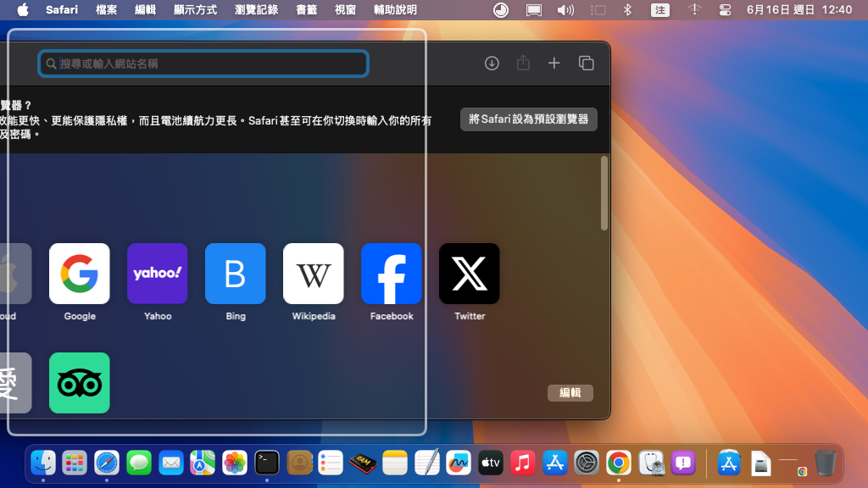Open Finder from the Dock
The height and width of the screenshot is (488, 868).
(x=42, y=463)
